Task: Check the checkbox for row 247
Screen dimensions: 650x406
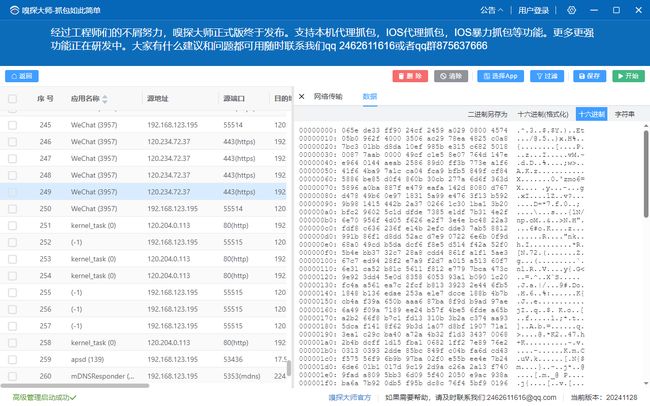Action: (12, 158)
